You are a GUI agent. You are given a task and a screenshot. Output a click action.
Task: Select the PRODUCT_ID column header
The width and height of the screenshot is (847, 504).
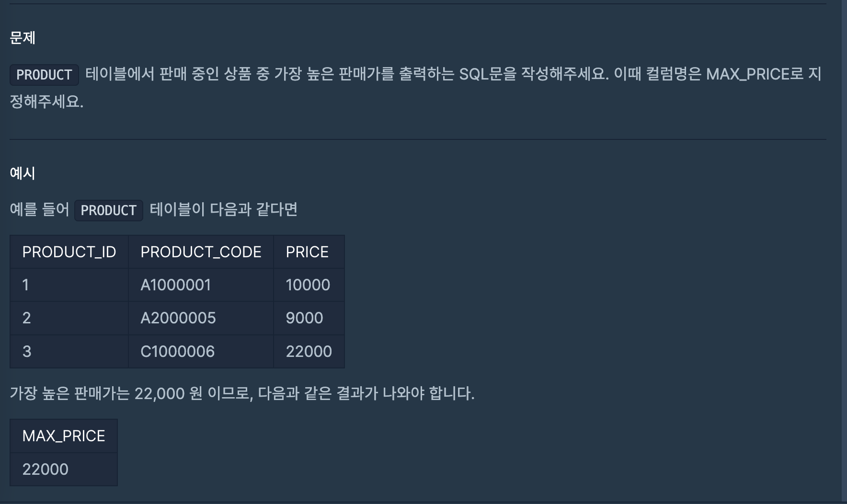pos(69,252)
